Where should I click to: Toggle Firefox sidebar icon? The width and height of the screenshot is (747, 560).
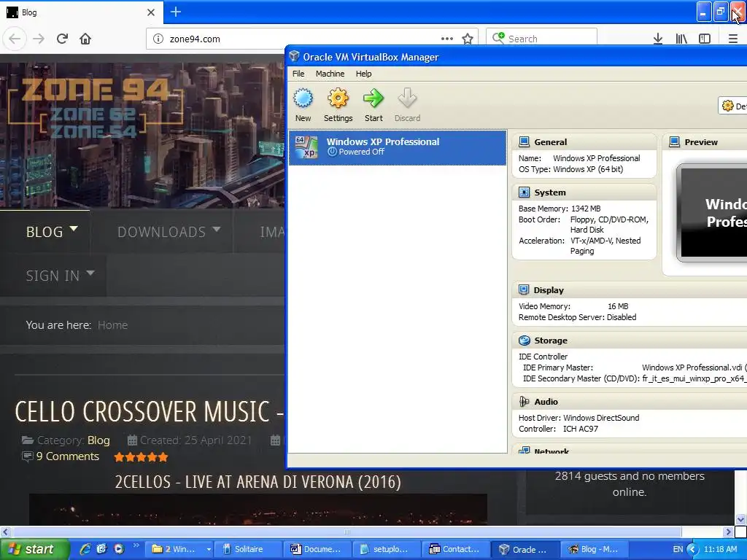pos(705,39)
